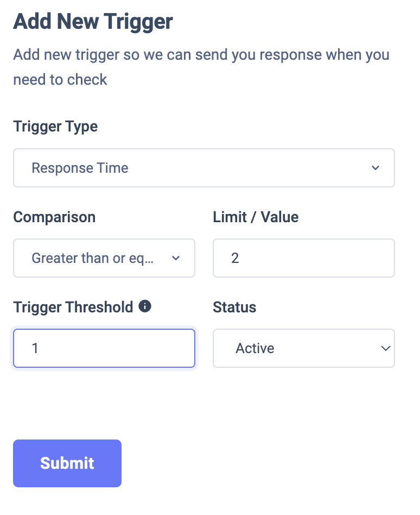Open the Trigger Type dropdown showing Response Time
Viewport: 420px width, 515px height.
pyautogui.click(x=204, y=168)
